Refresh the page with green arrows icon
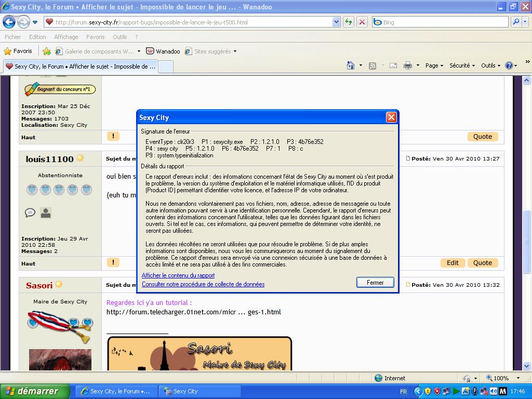This screenshot has height=399, width=532. (x=349, y=22)
